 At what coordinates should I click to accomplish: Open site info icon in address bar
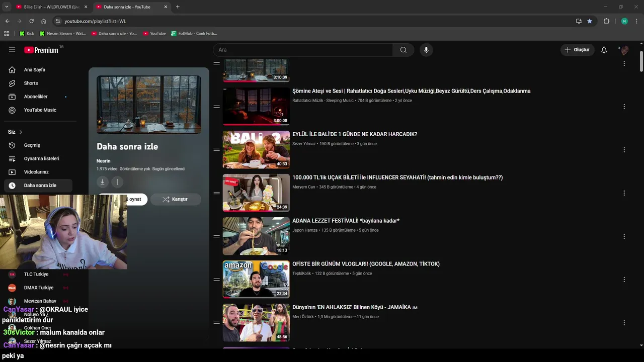tap(58, 21)
